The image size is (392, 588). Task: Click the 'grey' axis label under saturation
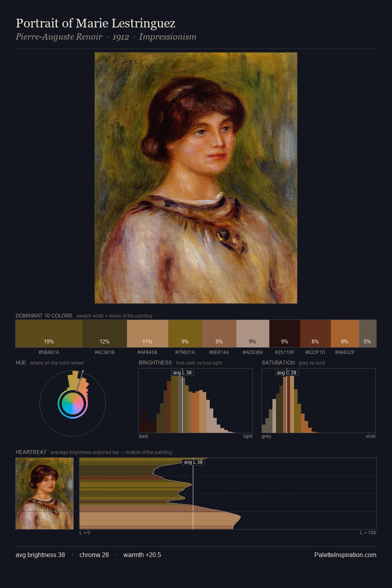pyautogui.click(x=267, y=436)
